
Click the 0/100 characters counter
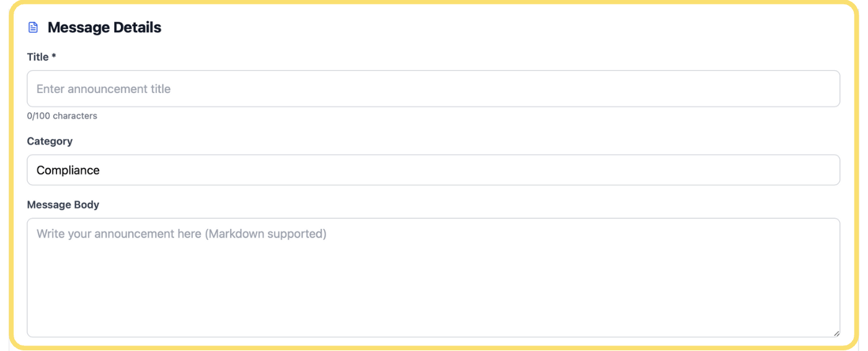(x=62, y=116)
